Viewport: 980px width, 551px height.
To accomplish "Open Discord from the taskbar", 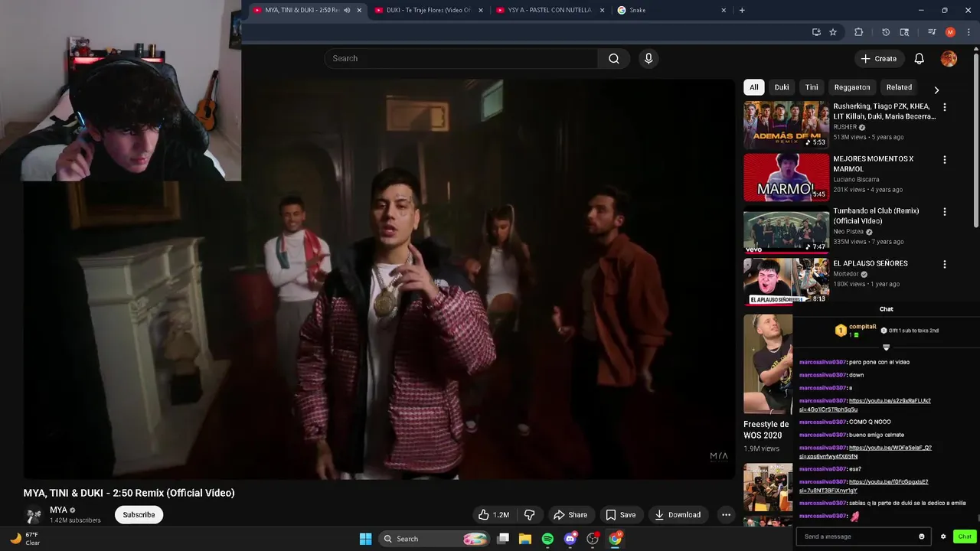I will 570,539.
